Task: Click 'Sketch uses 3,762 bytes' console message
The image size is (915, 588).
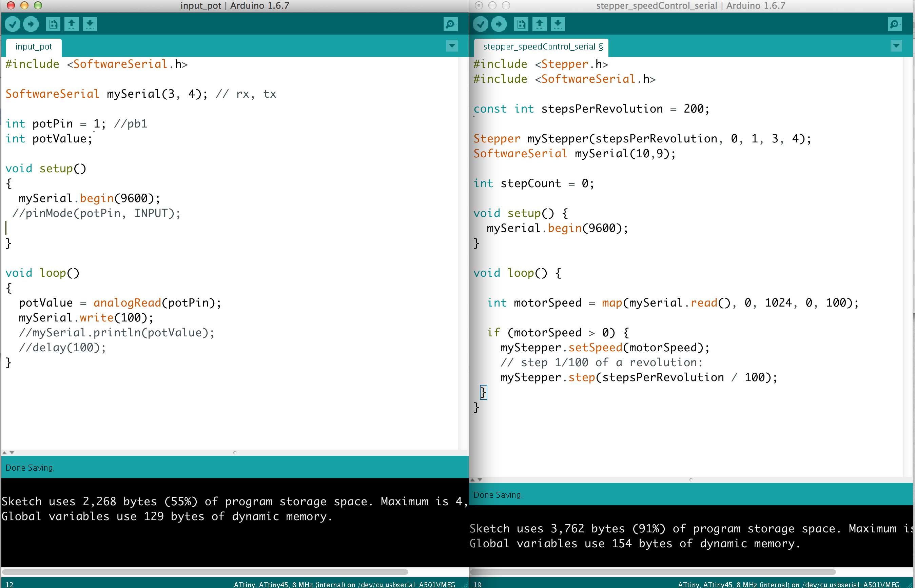Action: pyautogui.click(x=691, y=528)
